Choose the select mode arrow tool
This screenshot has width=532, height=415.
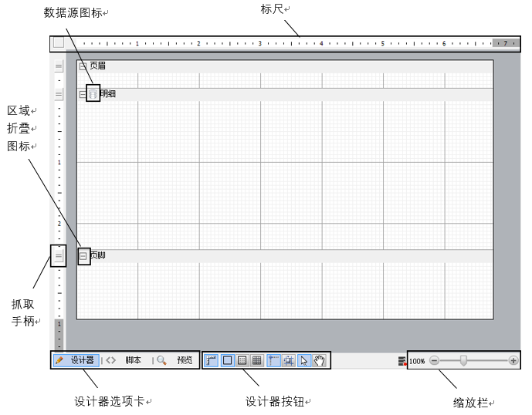tap(304, 360)
